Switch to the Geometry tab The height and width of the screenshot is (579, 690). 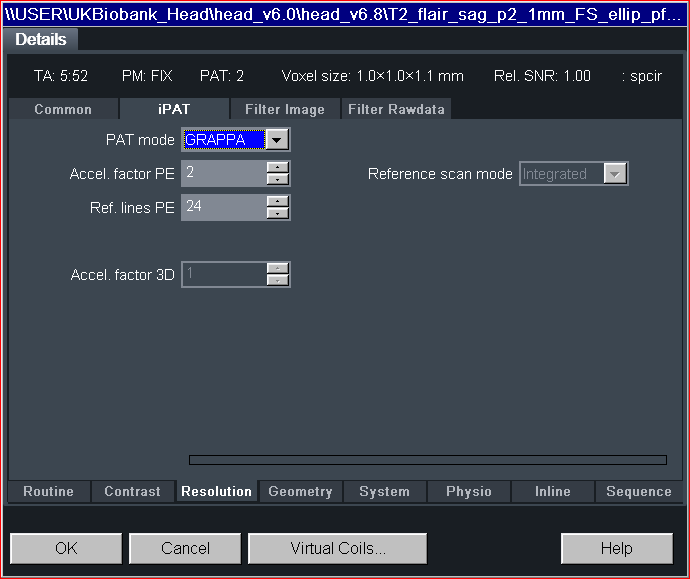tap(300, 492)
